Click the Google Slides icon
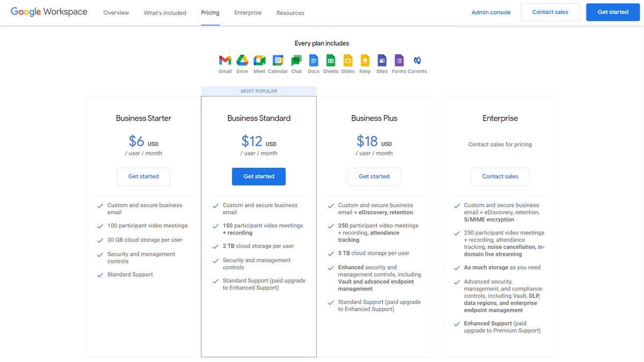 [348, 61]
